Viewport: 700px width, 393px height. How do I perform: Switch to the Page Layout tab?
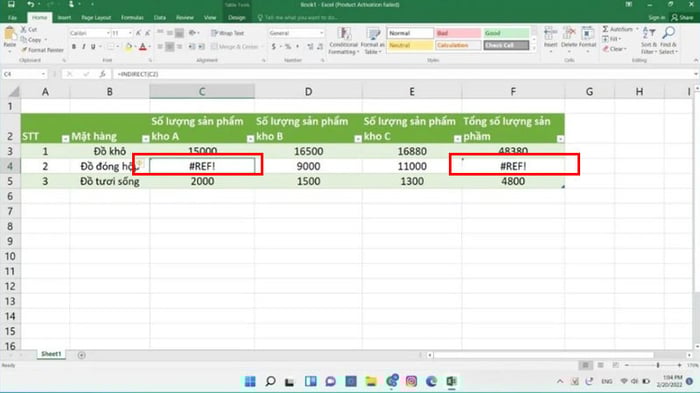tap(96, 17)
